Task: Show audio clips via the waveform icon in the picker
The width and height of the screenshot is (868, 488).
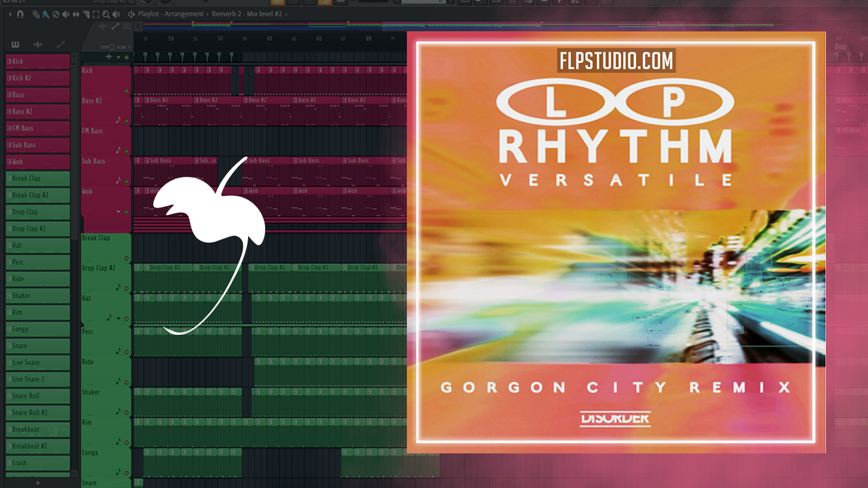Action: 37,44
